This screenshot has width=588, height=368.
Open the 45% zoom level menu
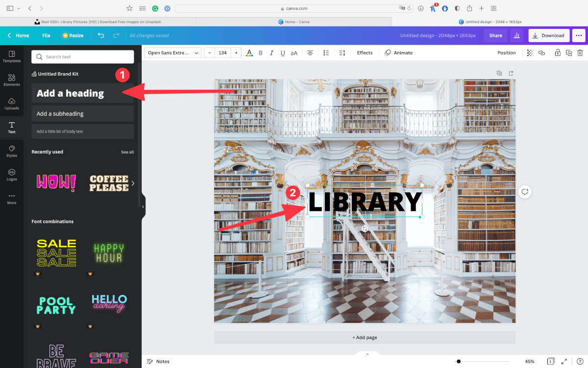pos(530,362)
